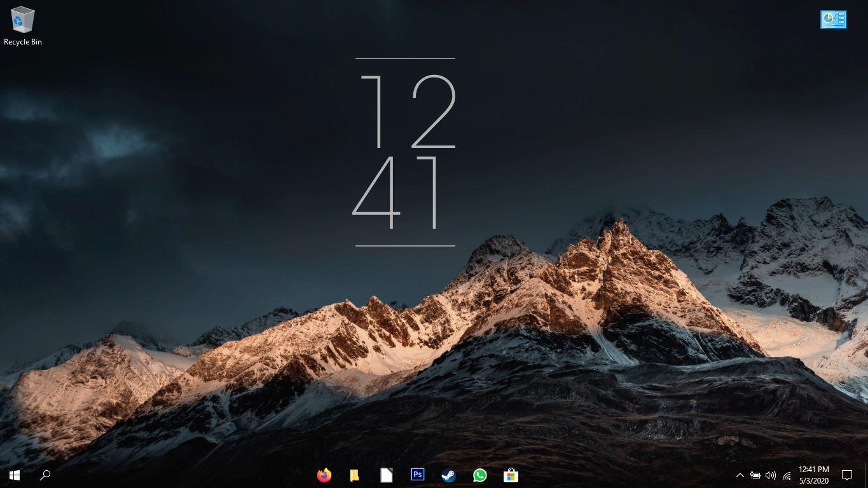Open the battery status flyout
The image size is (868, 488).
pyautogui.click(x=755, y=475)
